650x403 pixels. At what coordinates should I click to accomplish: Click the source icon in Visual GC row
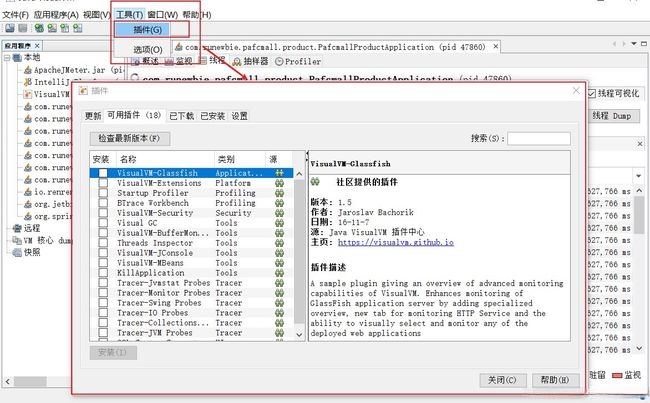(279, 223)
